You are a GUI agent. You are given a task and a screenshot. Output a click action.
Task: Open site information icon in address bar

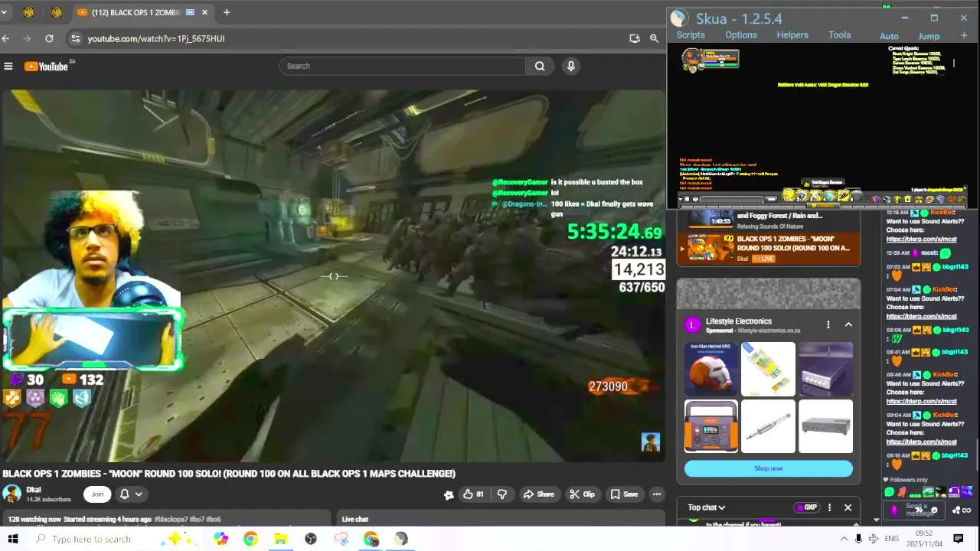point(74,38)
